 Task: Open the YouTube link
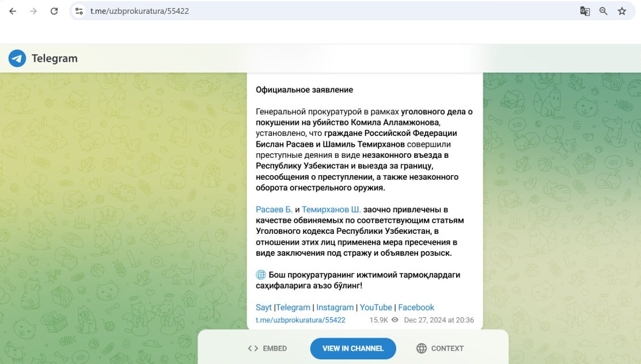[376, 308]
